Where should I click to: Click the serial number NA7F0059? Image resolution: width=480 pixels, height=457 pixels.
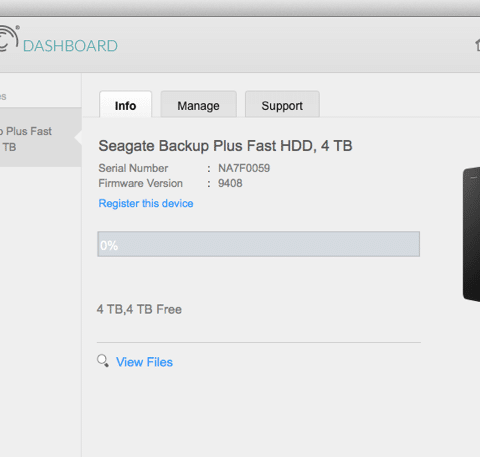244,168
